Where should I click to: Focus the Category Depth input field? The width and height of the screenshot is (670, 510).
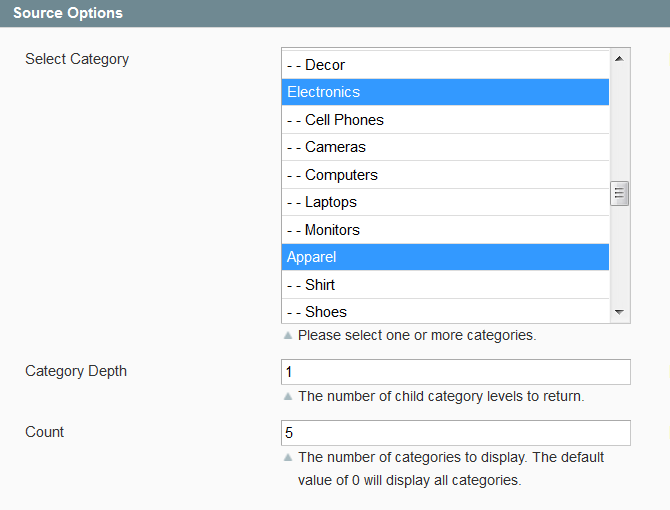(x=455, y=372)
